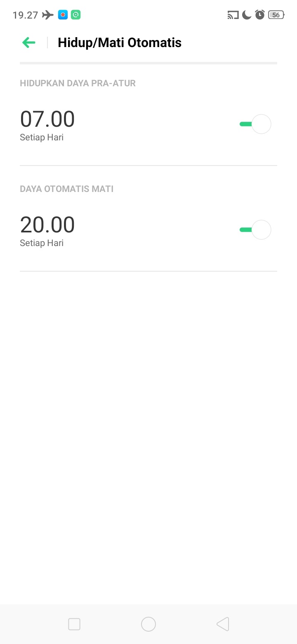Open Setiap Hari repeat under 20.00
The image size is (297, 644).
pyautogui.click(x=42, y=243)
